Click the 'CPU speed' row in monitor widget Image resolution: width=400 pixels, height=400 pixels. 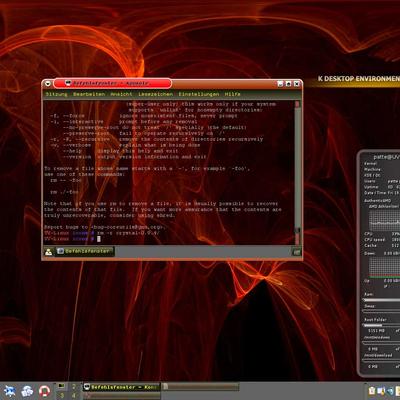(x=382, y=240)
